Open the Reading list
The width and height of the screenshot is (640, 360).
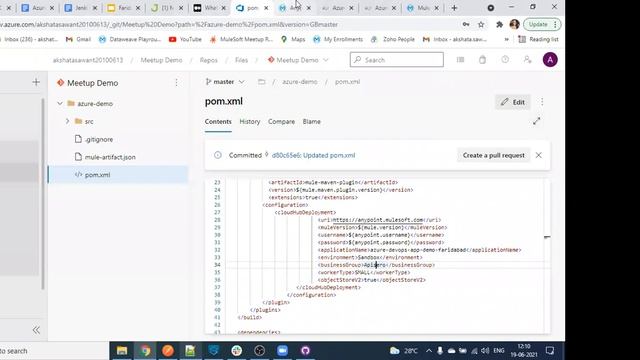click(x=538, y=39)
